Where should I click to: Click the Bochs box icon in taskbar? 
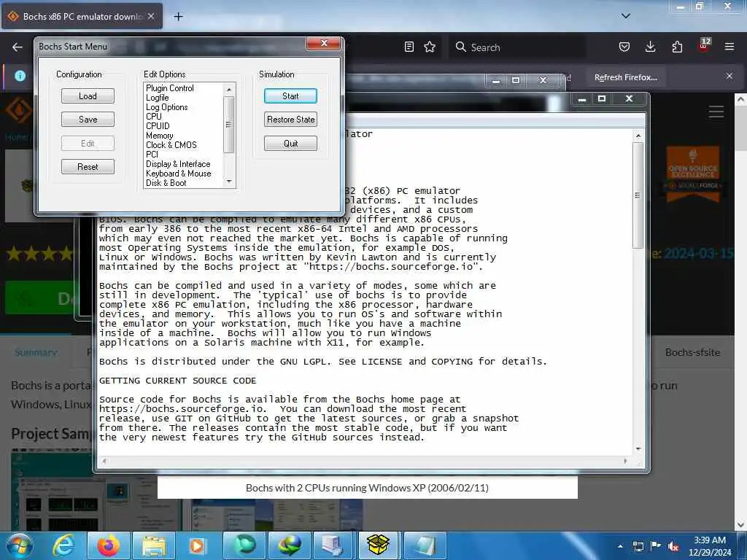[x=378, y=545]
